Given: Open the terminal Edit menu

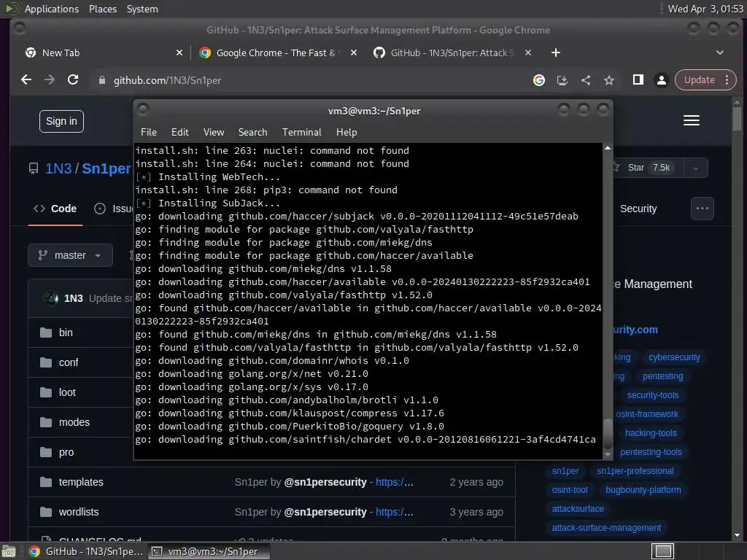Looking at the screenshot, I should (179, 133).
